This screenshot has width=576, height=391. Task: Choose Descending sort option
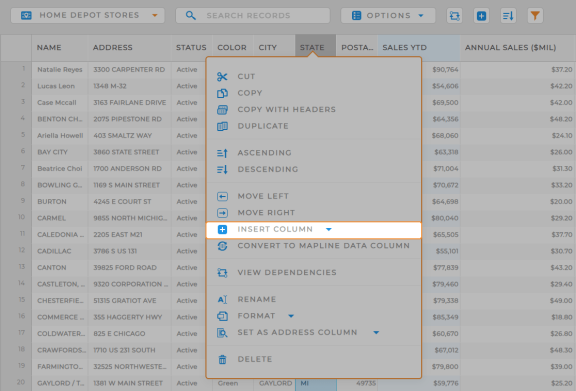pos(268,169)
